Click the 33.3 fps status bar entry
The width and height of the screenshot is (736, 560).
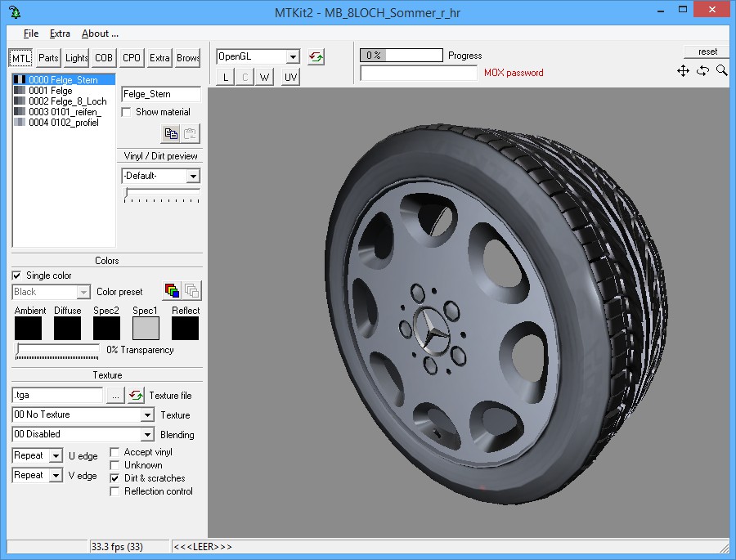point(129,547)
